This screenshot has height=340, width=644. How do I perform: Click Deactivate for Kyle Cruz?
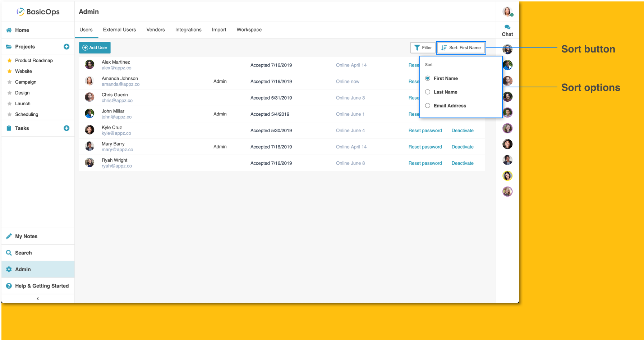[463, 130]
